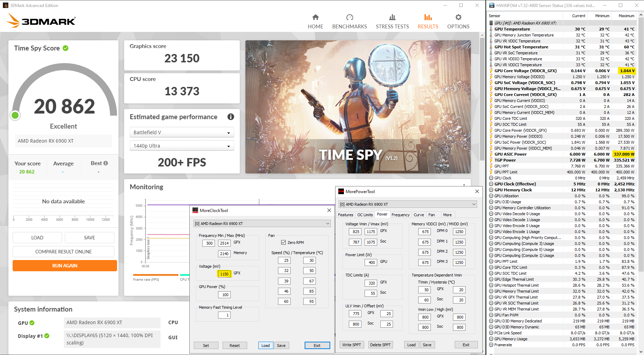Open the BENCHMARKS gauge icon
This screenshot has height=355, width=644.
click(x=350, y=17)
